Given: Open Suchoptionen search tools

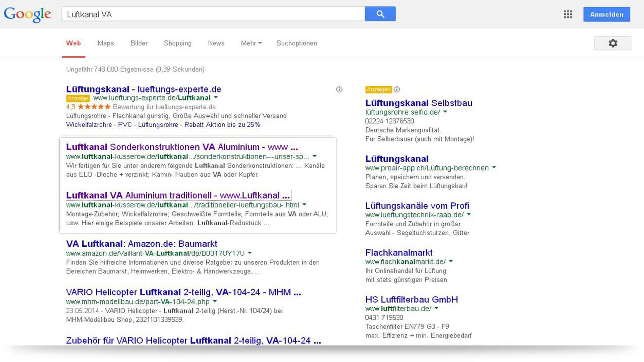Looking at the screenshot, I should click(297, 43).
